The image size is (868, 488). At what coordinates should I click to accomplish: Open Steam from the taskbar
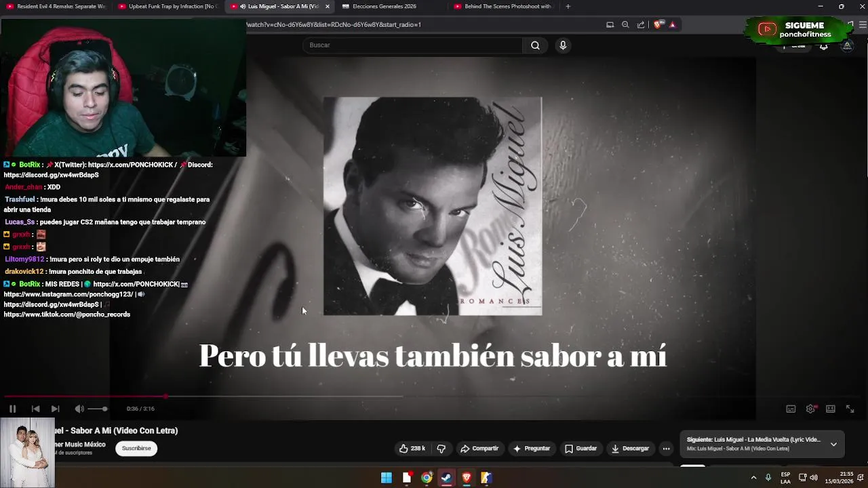coord(446,478)
